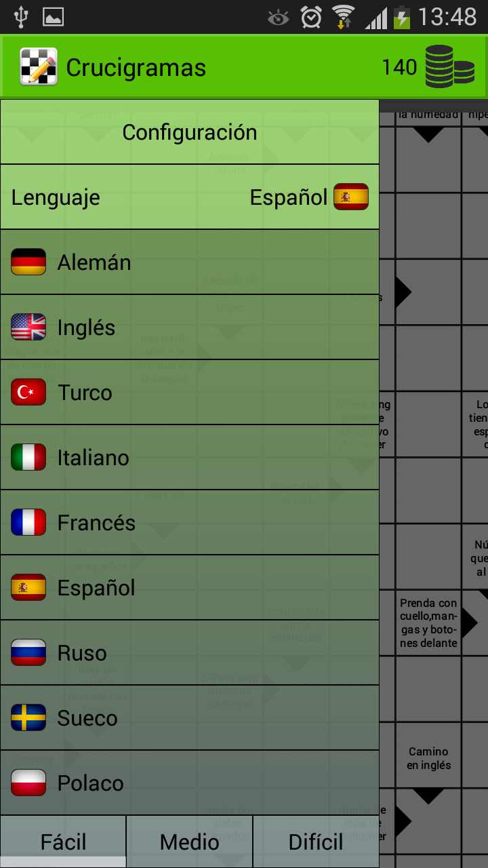The image size is (488, 868).
Task: Open the coins stack icon
Action: click(450, 66)
